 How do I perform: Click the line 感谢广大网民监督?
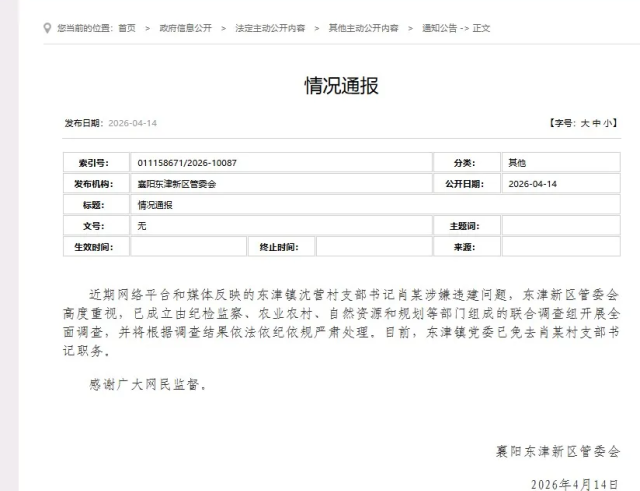[x=147, y=385]
